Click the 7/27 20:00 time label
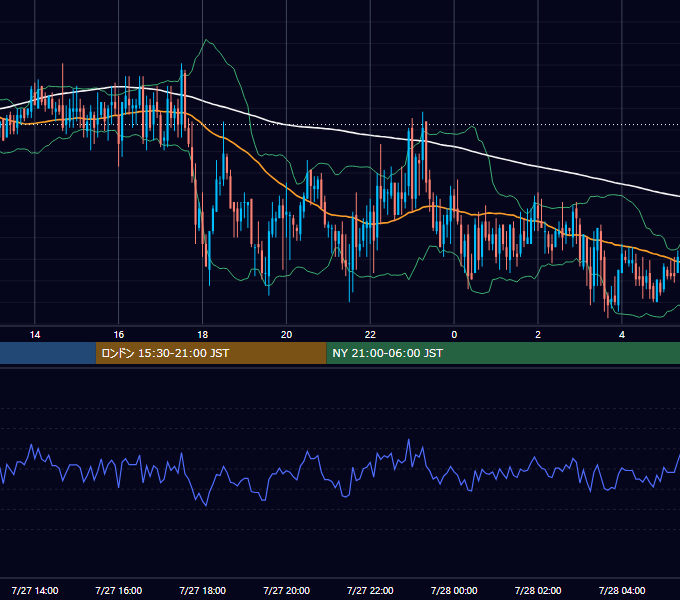This screenshot has width=680, height=600. point(286,590)
